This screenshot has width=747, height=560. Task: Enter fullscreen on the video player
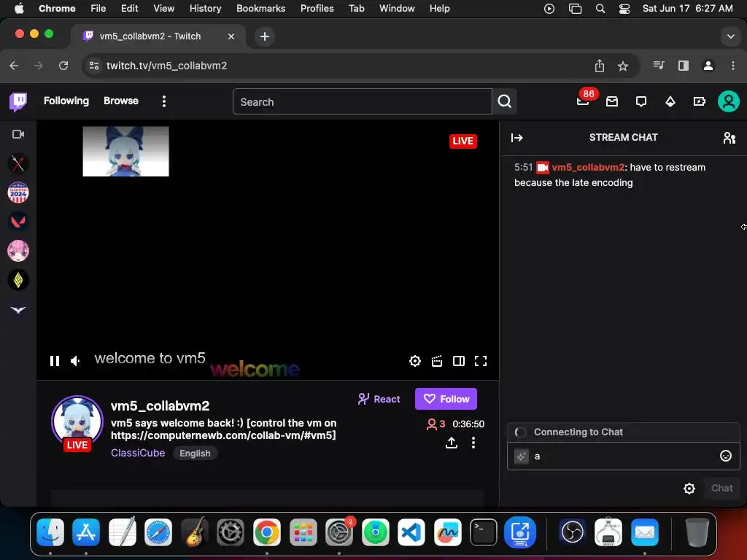(x=481, y=361)
